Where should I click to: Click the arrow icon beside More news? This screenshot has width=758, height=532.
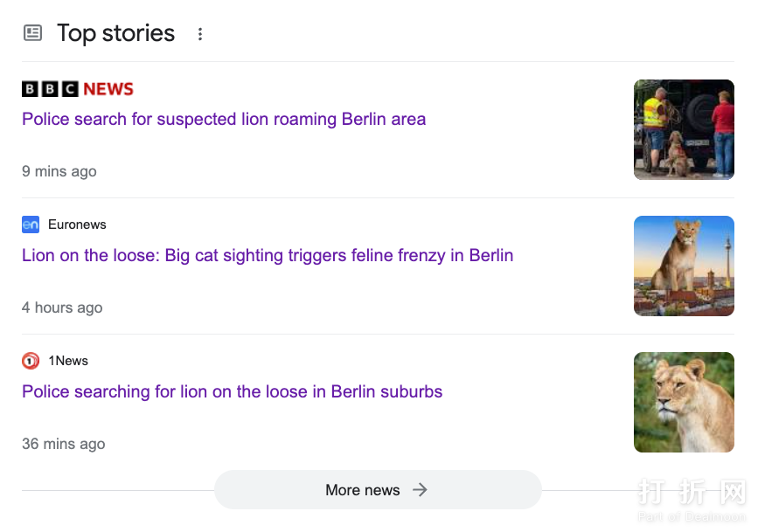421,490
